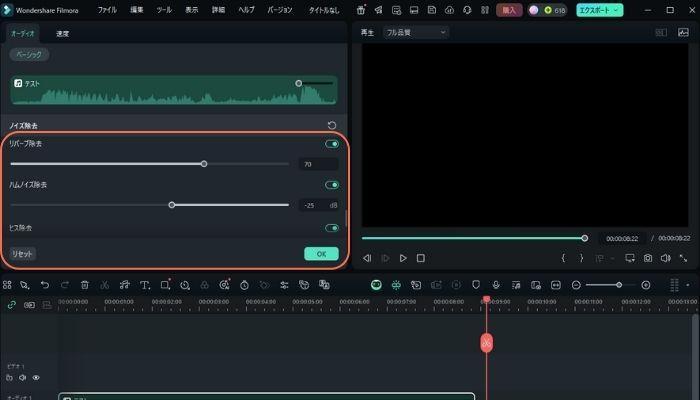Screen dimensions: 700x400
Task: Toggle the リバーブ除去 switch
Action: coord(331,144)
